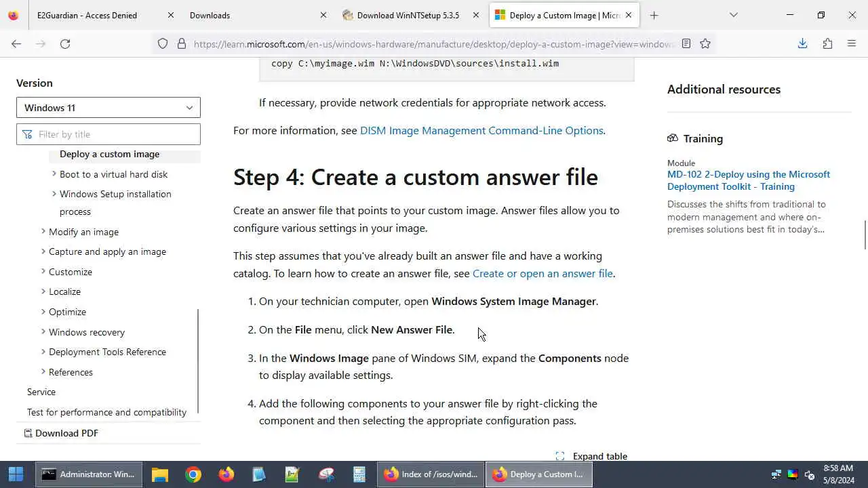Screen dimensions: 868x488
Task: Open the Service sidebar item
Action: coord(41,392)
